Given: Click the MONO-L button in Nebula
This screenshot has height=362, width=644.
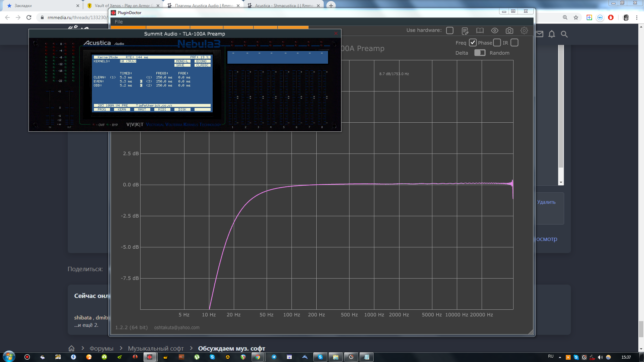Looking at the screenshot, I should point(182,61).
